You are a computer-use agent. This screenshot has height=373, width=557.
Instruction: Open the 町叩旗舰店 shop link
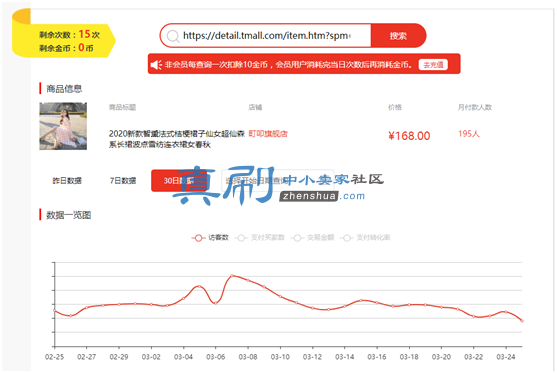[268, 134]
